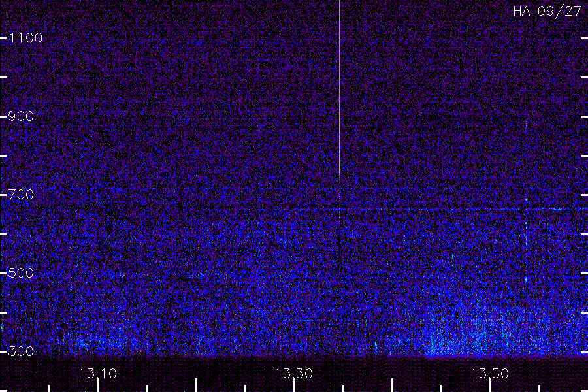Click the 13:10 time axis label
This screenshot has width=588, height=392.
pyautogui.click(x=98, y=374)
